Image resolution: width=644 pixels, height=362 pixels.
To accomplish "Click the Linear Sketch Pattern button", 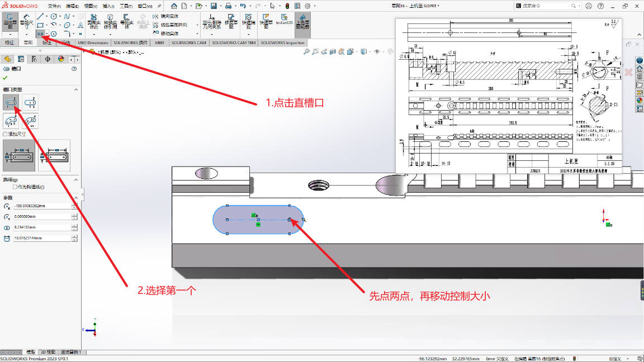I will (x=170, y=25).
